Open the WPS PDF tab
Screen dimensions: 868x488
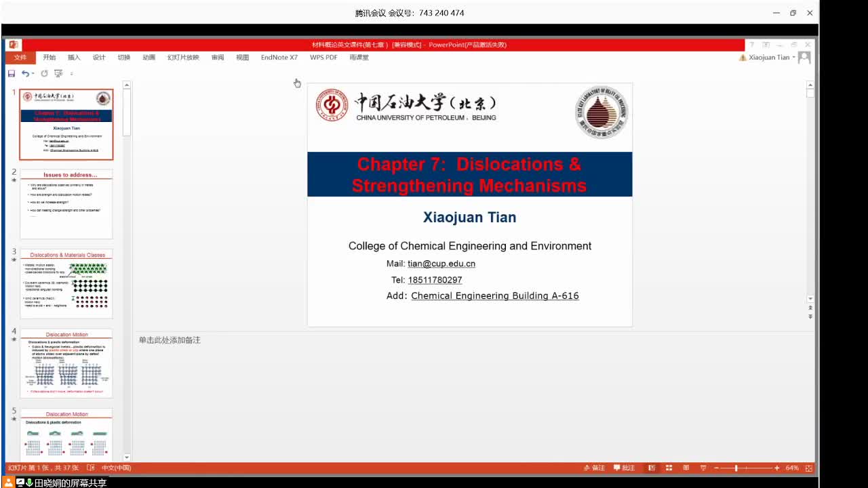coord(323,58)
